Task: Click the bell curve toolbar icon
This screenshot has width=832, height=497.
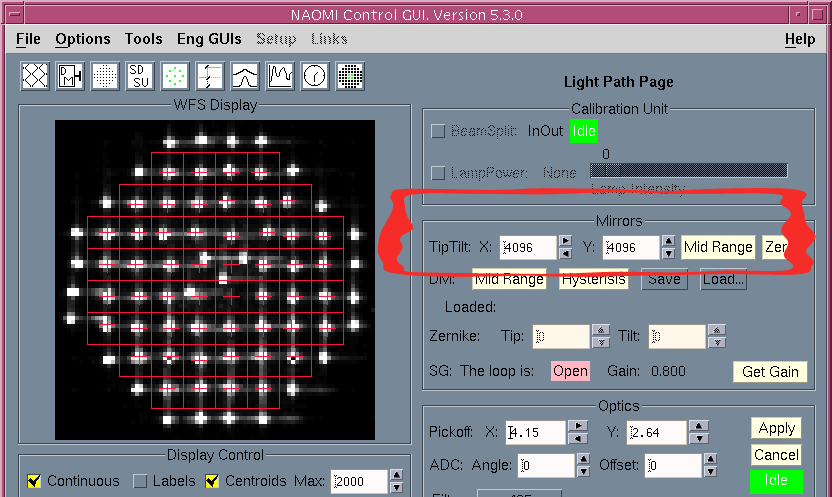Action: coord(245,76)
